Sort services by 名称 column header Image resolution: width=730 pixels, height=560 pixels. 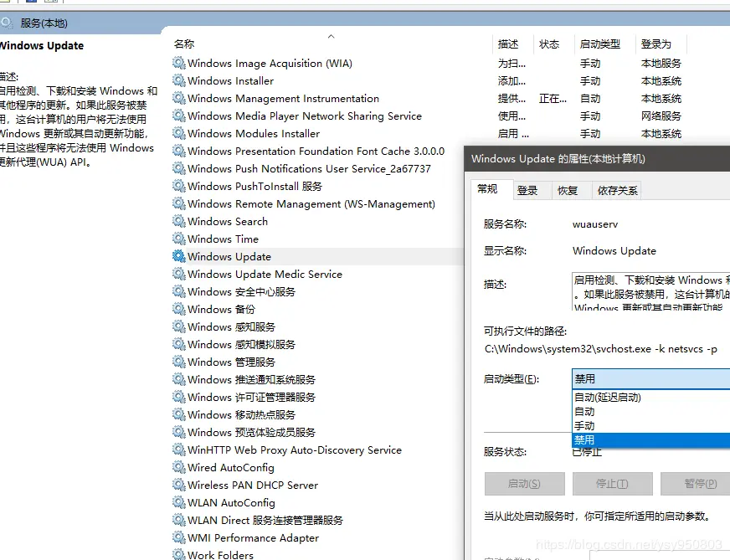click(x=331, y=44)
